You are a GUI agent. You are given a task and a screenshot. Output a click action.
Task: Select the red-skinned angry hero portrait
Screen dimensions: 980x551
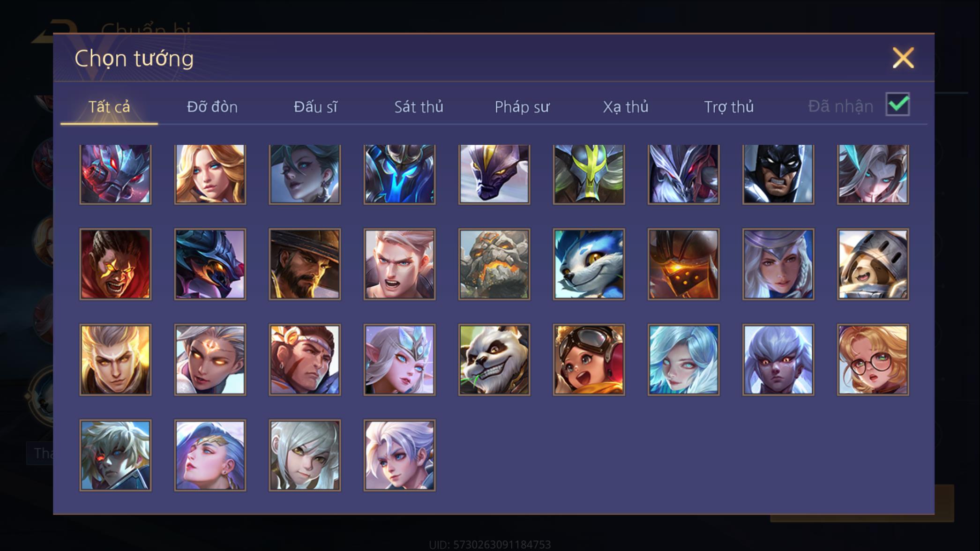[115, 264]
